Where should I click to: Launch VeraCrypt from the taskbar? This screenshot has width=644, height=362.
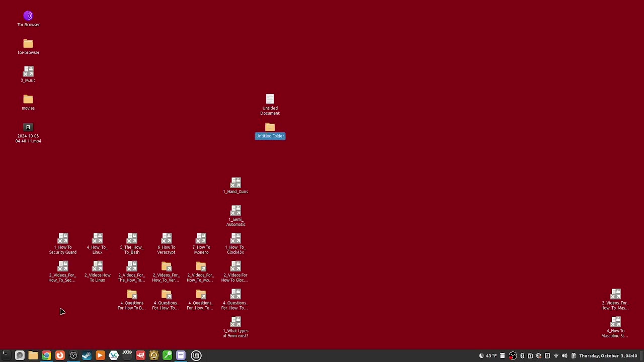pos(114,355)
